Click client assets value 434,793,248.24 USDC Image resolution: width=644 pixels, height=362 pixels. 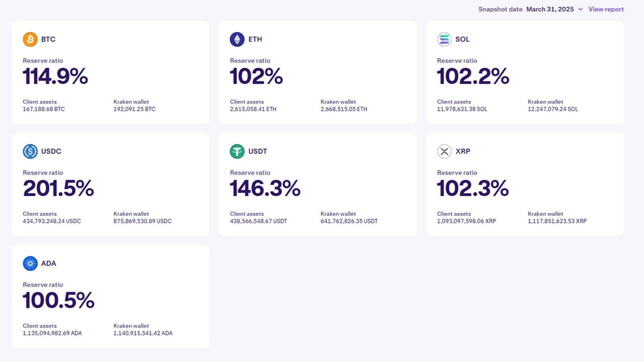point(52,221)
